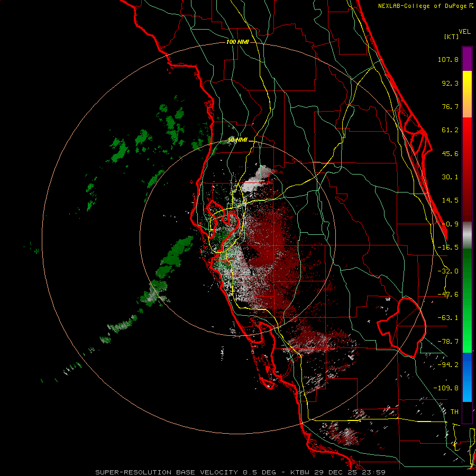Select the -16.5 velocity scale value
This screenshot has height=476, width=476.
coord(448,248)
